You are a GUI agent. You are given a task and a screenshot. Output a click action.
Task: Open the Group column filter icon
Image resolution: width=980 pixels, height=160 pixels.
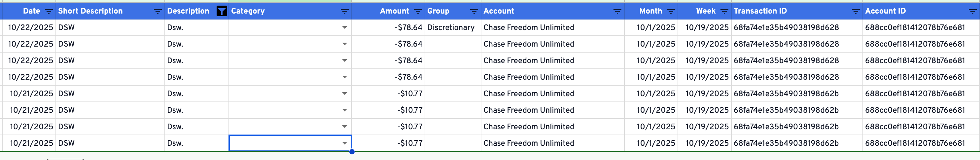pyautogui.click(x=473, y=12)
